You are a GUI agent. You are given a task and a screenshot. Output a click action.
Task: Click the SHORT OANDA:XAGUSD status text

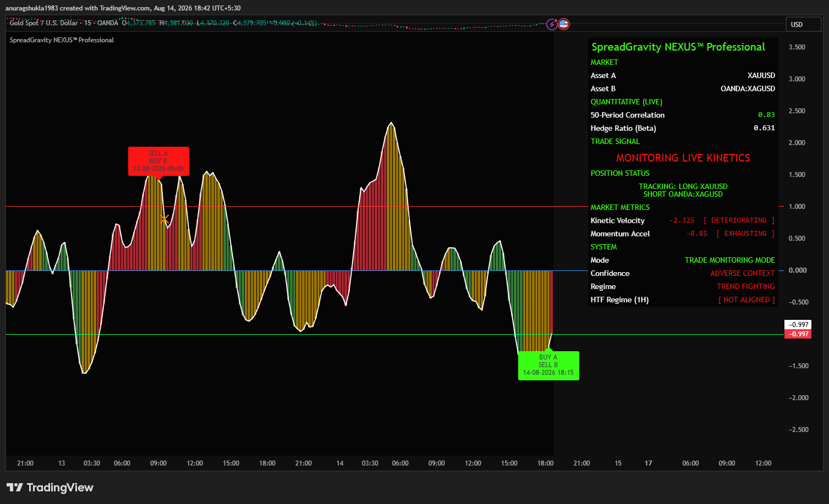point(683,194)
